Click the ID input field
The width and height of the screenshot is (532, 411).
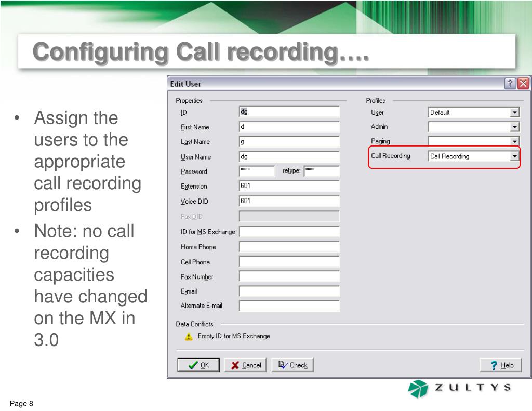(289, 112)
